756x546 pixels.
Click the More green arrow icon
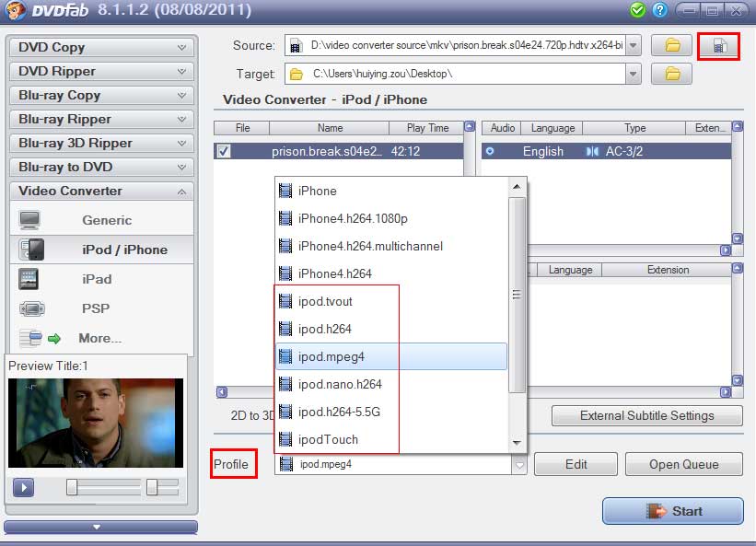(x=54, y=338)
